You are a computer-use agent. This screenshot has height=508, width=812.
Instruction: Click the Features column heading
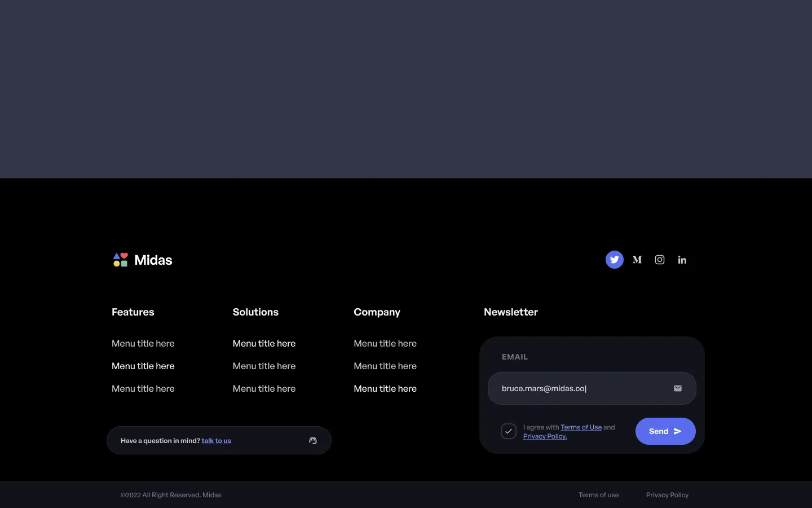click(x=133, y=312)
